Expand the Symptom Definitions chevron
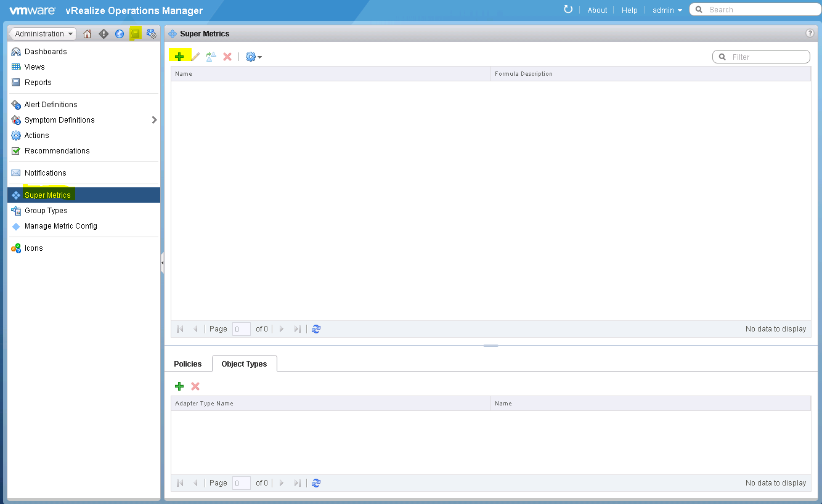This screenshot has width=822, height=504. coord(154,120)
